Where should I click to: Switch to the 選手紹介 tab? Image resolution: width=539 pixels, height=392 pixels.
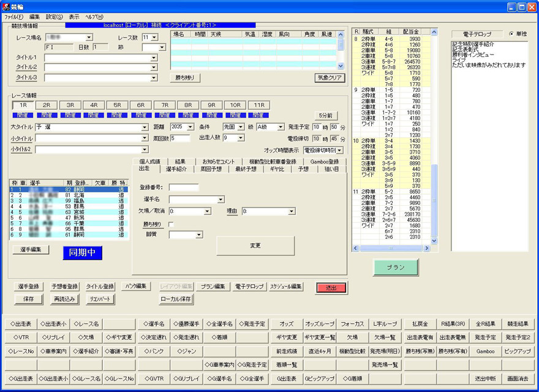tap(176, 169)
